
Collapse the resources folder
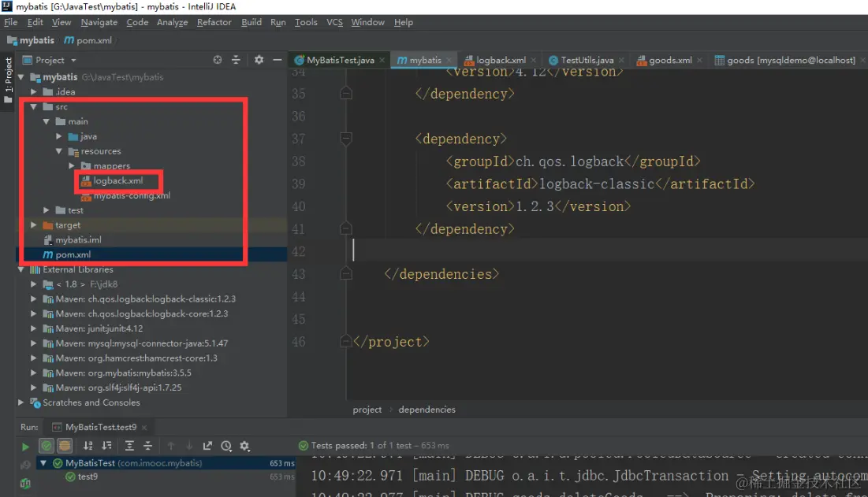click(59, 151)
